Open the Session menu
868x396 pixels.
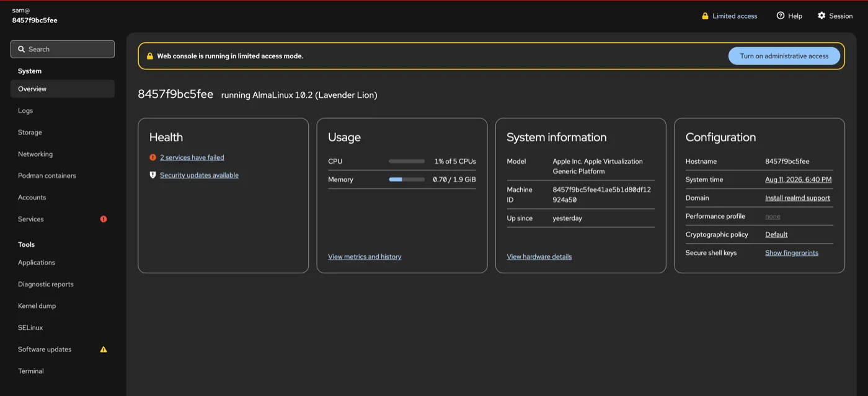coord(835,16)
